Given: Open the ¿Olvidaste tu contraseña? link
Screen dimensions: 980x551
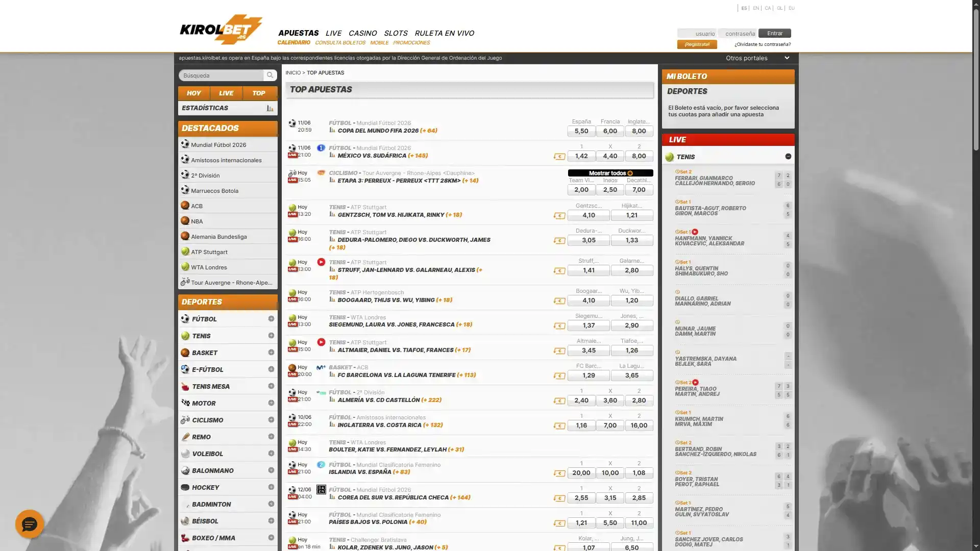Looking at the screenshot, I should (x=763, y=44).
